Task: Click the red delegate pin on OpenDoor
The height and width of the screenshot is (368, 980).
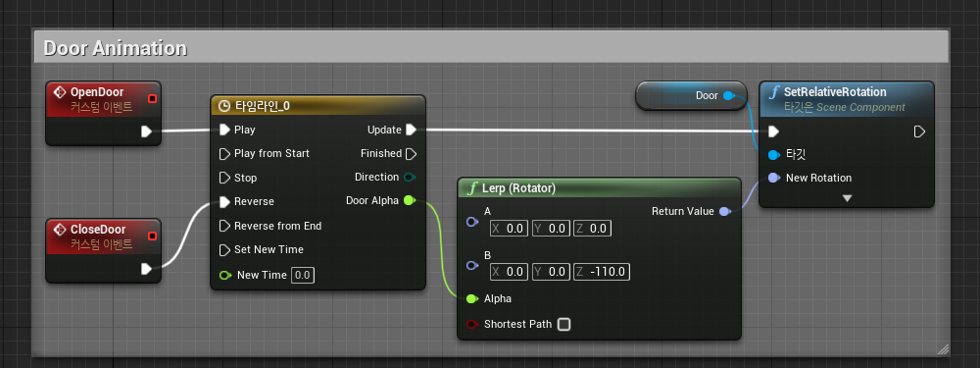Action: (x=152, y=99)
